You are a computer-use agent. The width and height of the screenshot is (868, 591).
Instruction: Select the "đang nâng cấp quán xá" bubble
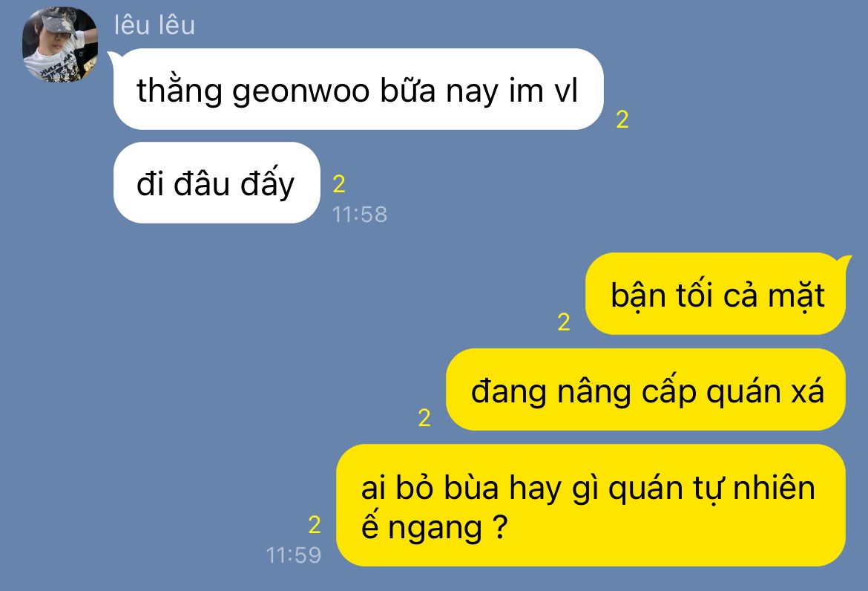coord(646,389)
